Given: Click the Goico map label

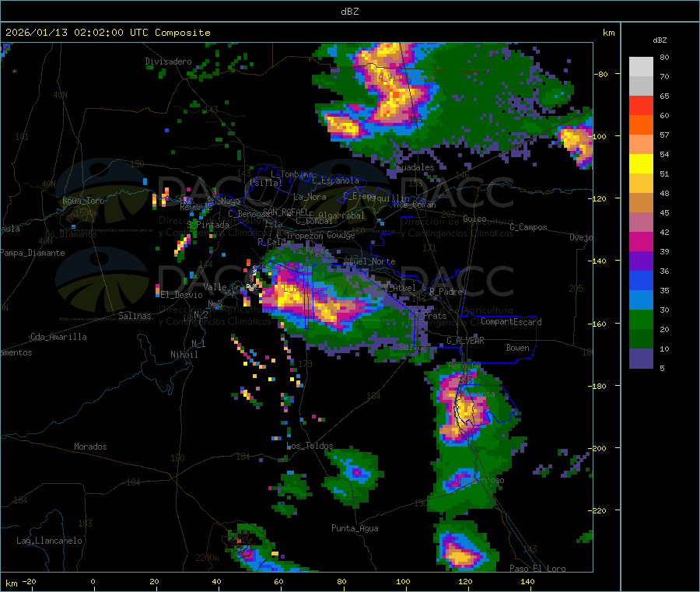Looking at the screenshot, I should pos(474,219).
